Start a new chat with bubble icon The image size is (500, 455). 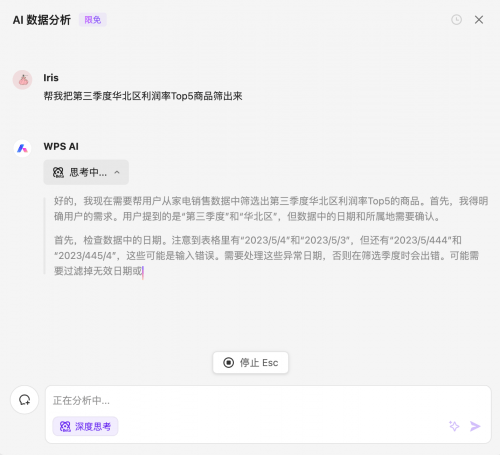coord(25,400)
